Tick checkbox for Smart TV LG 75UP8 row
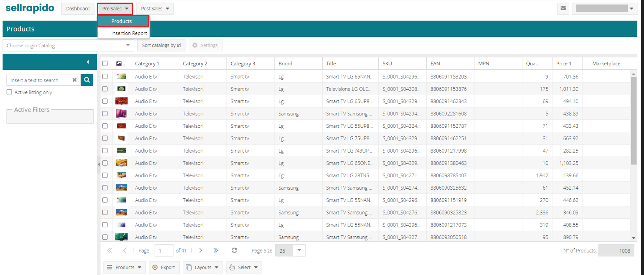This screenshot has width=644, height=275. [x=105, y=138]
